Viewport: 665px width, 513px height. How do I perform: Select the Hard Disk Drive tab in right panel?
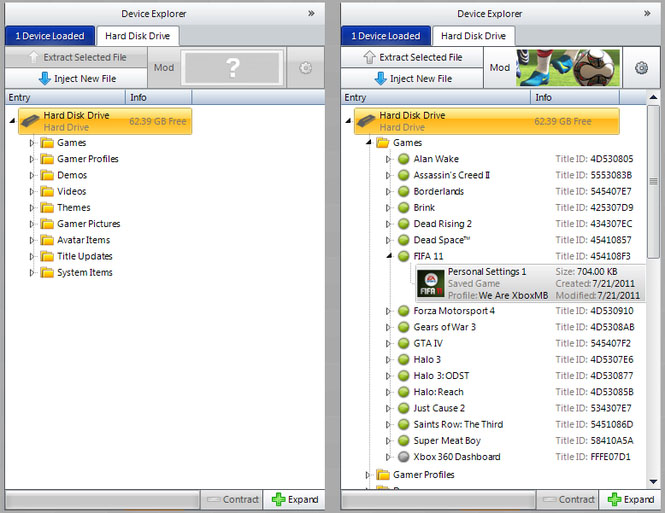click(473, 36)
